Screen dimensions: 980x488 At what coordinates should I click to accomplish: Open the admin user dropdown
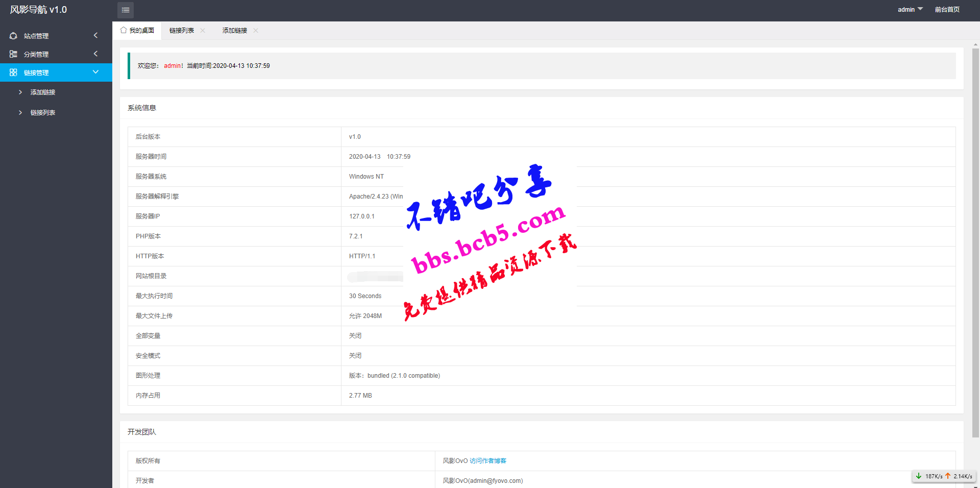pos(910,10)
